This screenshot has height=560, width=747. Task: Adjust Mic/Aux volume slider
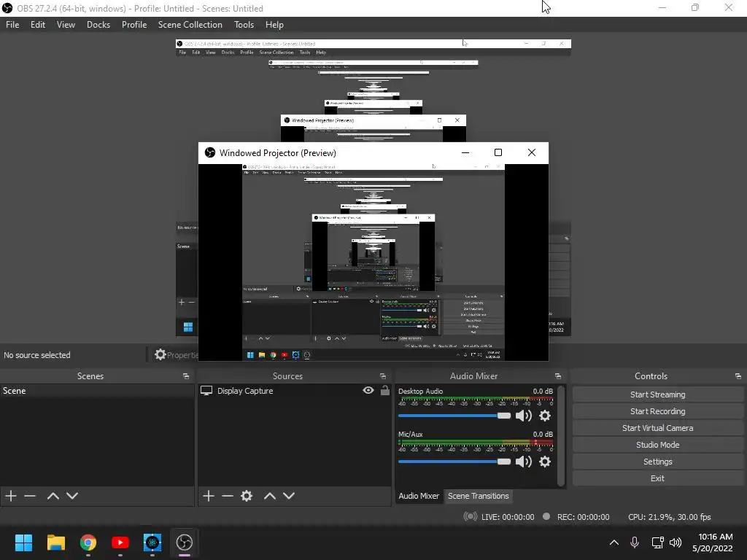[454, 462]
